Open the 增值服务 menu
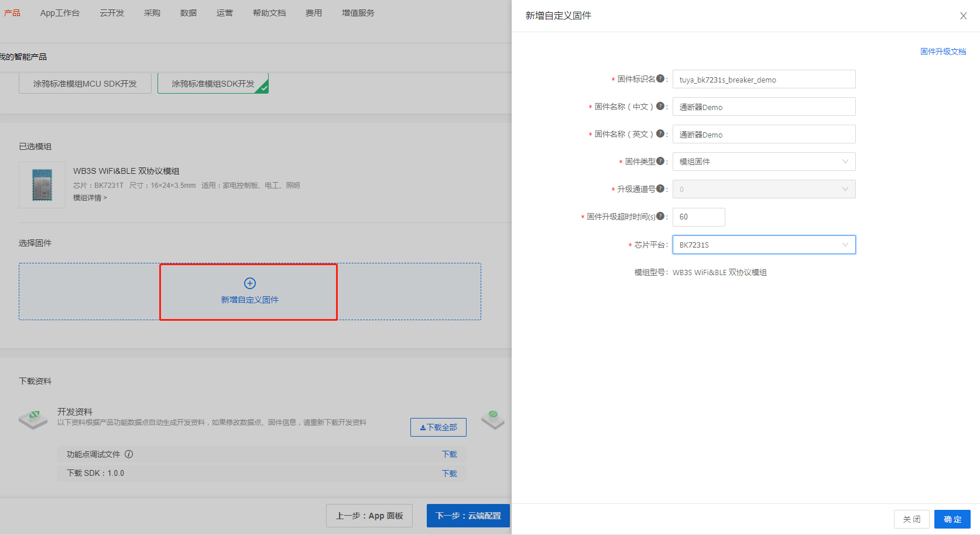This screenshot has width=980, height=535. pyautogui.click(x=358, y=13)
